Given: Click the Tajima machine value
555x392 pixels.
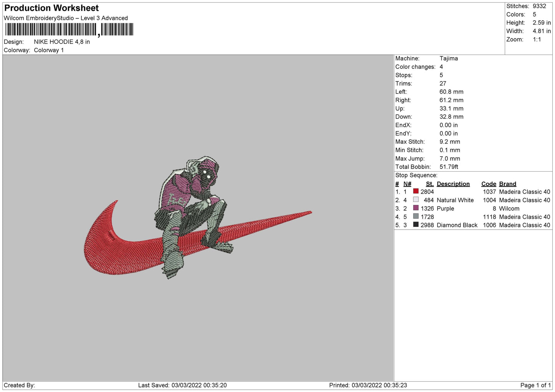Looking at the screenshot, I should tap(449, 58).
